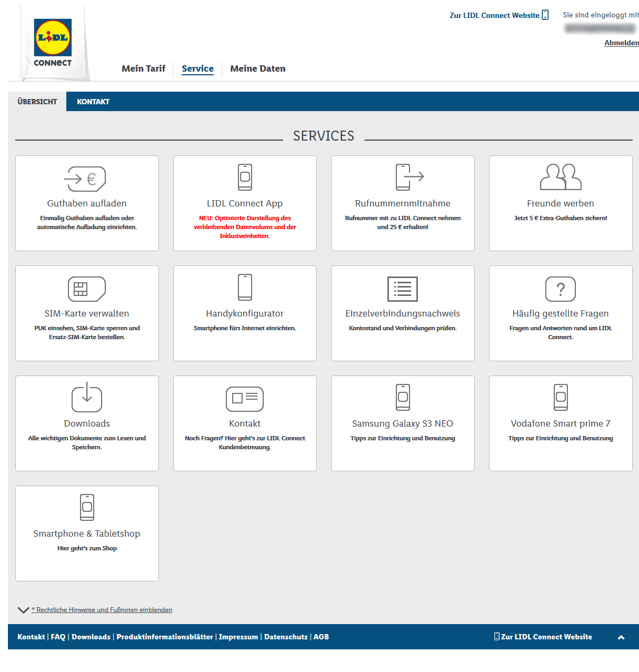Image resolution: width=639 pixels, height=672 pixels.
Task: Select the Freunde werben people icon
Action: point(561,177)
